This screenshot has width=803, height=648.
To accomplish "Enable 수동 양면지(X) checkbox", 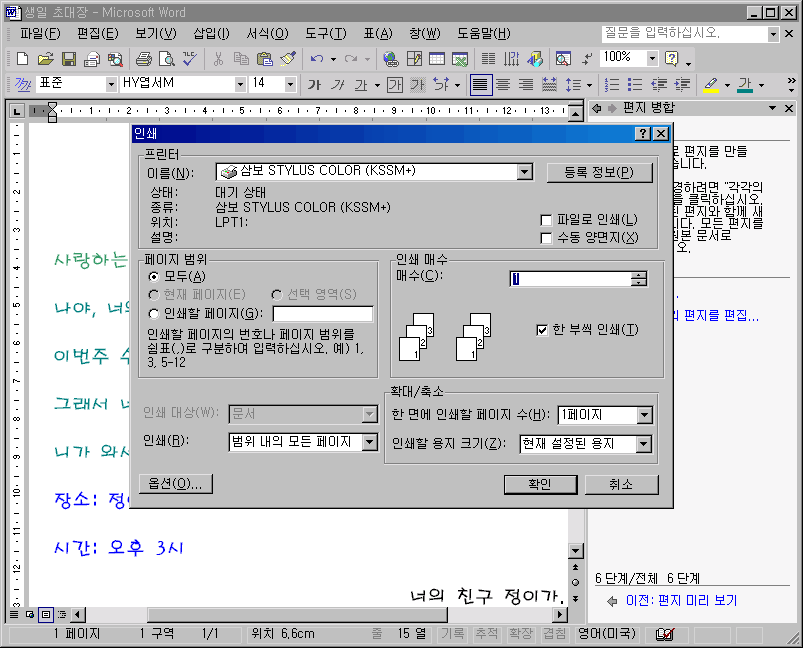I will tap(546, 238).
